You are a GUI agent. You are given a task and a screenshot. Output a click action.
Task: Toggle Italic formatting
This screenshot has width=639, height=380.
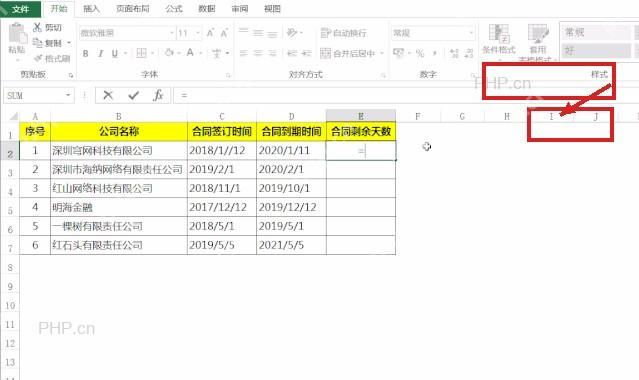[x=100, y=53]
